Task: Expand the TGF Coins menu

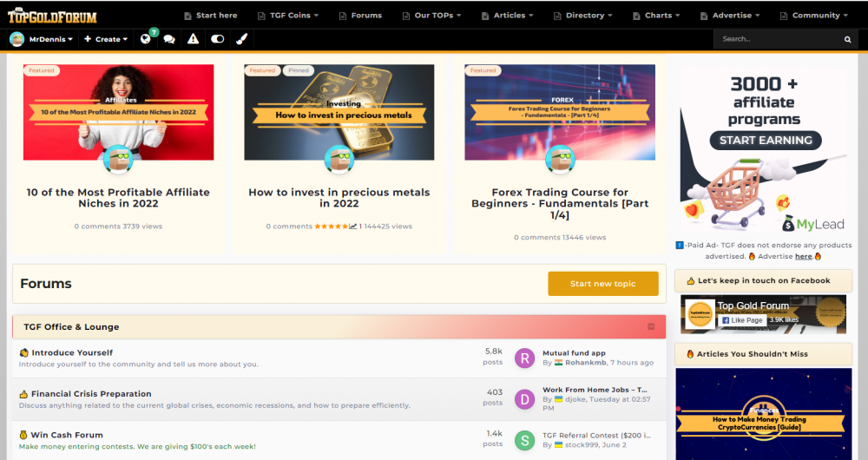Action: pyautogui.click(x=288, y=16)
